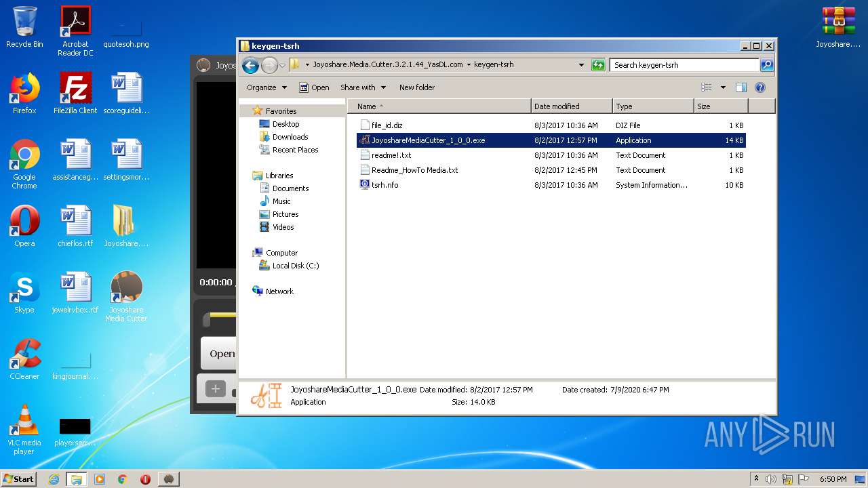
Task: Click Open button in Explorer toolbar
Action: (315, 87)
